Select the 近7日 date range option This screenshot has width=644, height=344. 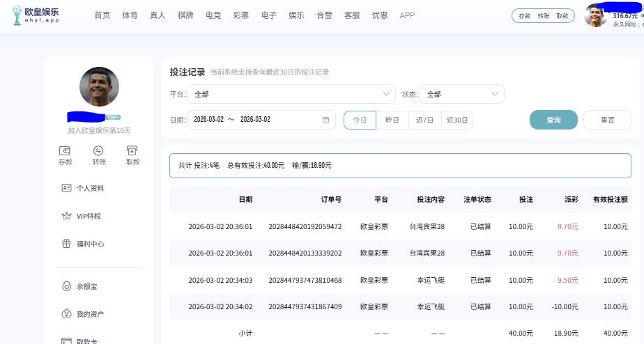[x=424, y=120]
